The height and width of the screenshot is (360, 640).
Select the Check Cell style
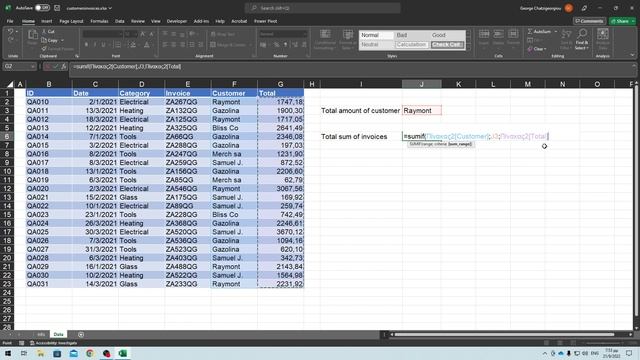click(447, 44)
